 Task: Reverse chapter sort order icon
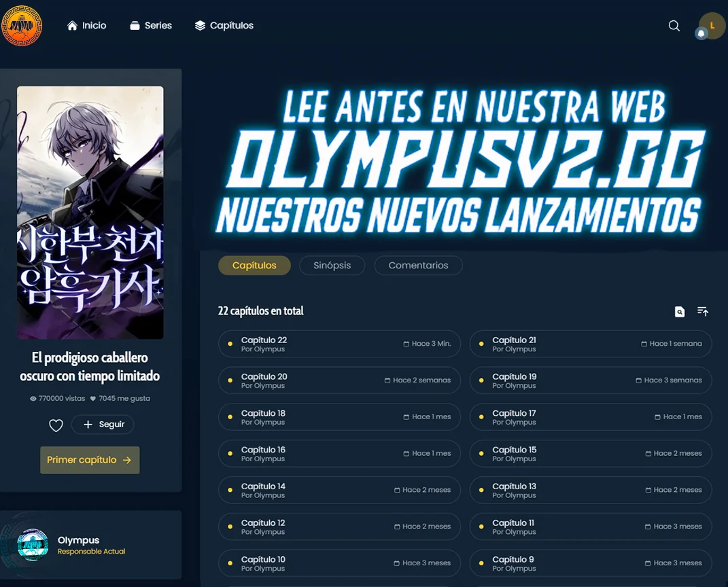tap(703, 312)
